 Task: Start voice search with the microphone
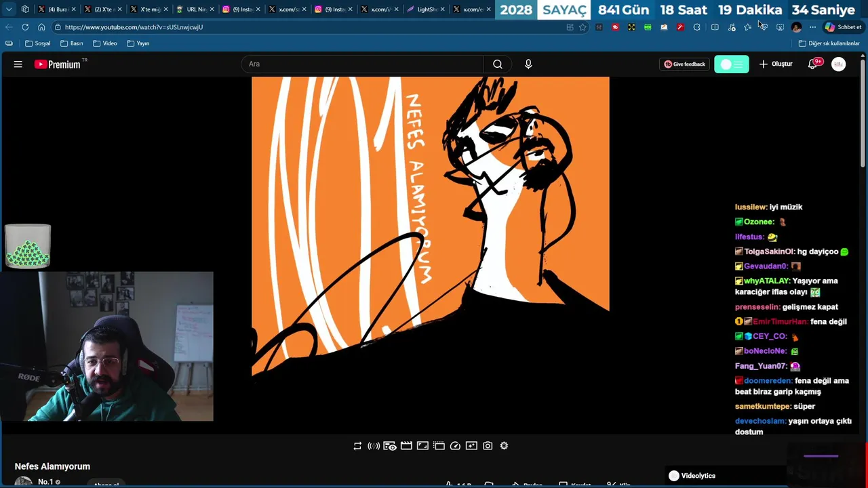[x=528, y=64]
